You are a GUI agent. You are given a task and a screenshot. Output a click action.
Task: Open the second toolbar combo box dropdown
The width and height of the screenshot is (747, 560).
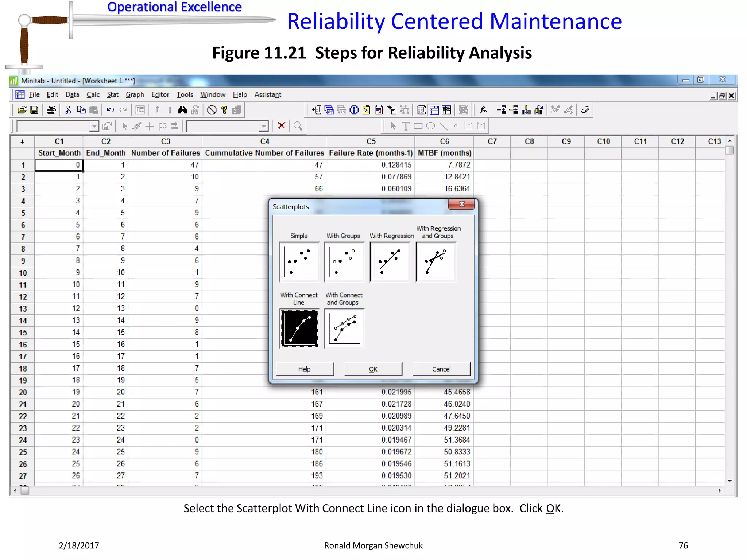pyautogui.click(x=264, y=126)
